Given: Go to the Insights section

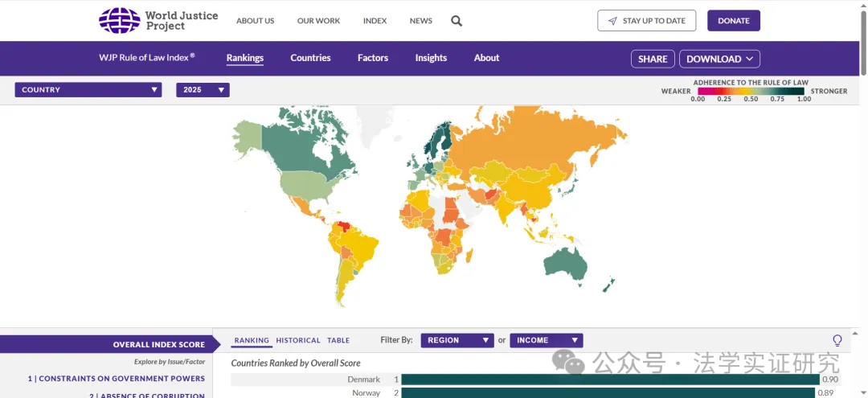Looking at the screenshot, I should pos(432,58).
